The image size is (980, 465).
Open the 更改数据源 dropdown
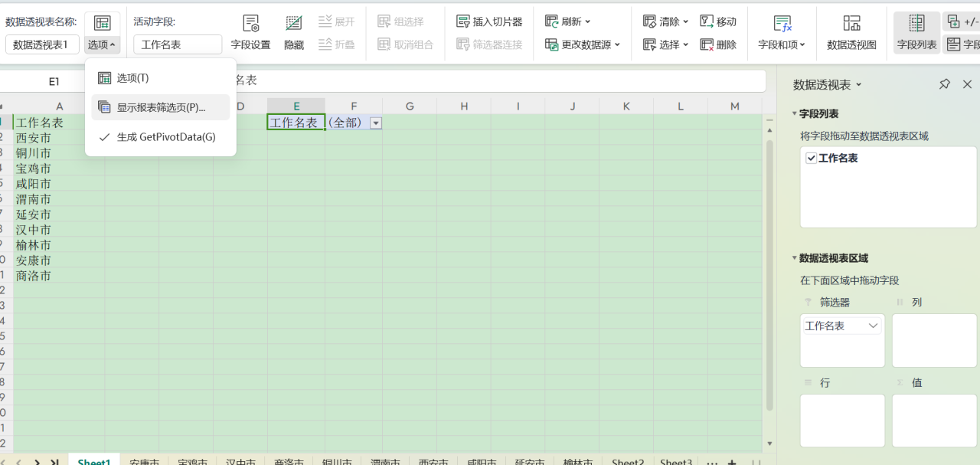pos(583,44)
